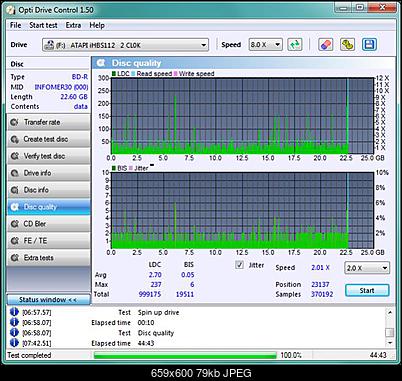Switch to Drive info

(49, 173)
